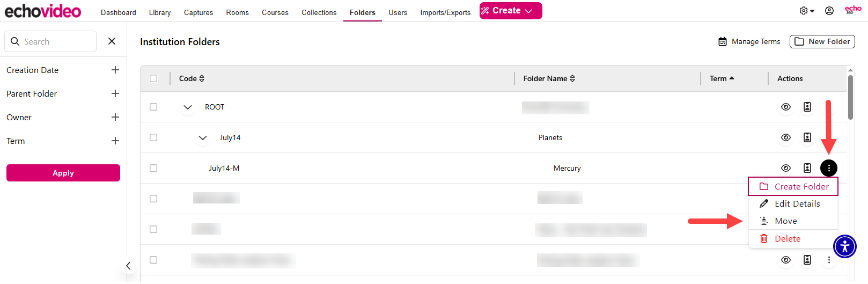The height and width of the screenshot is (284, 868).
Task: Collapse the filter sidebar chevron
Action: pos(128,266)
